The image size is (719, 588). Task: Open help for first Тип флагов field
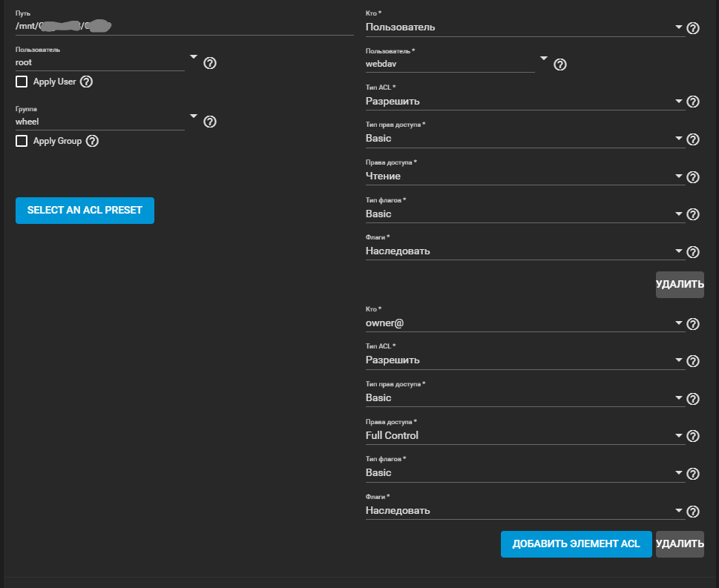pos(693,214)
